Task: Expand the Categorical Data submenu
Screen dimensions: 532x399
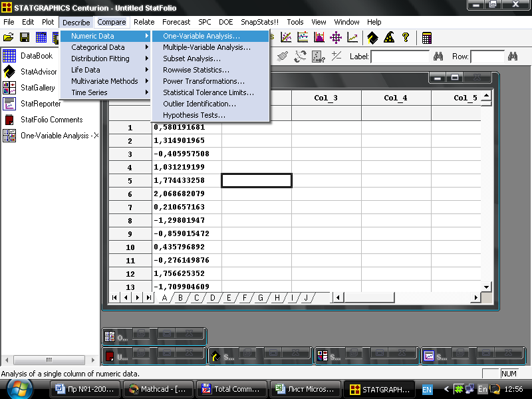Action: (105, 47)
